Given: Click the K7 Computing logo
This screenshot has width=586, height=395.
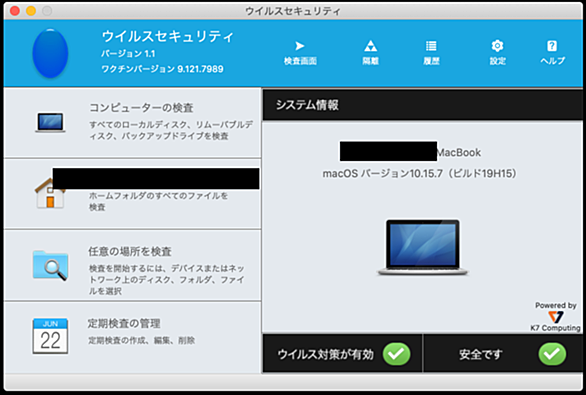Looking at the screenshot, I should coord(555,318).
